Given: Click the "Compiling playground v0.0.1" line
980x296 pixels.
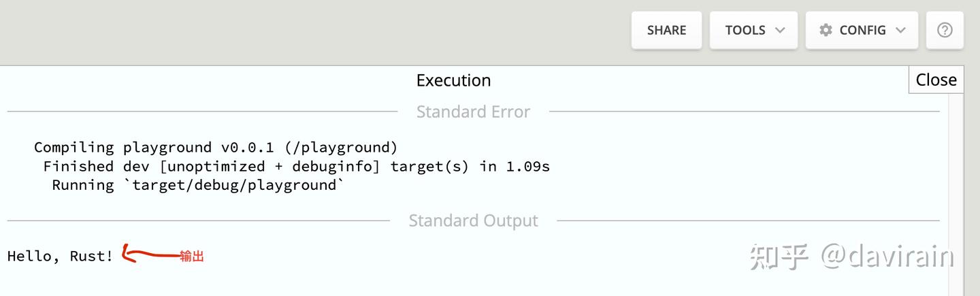Looking at the screenshot, I should 216,147.
